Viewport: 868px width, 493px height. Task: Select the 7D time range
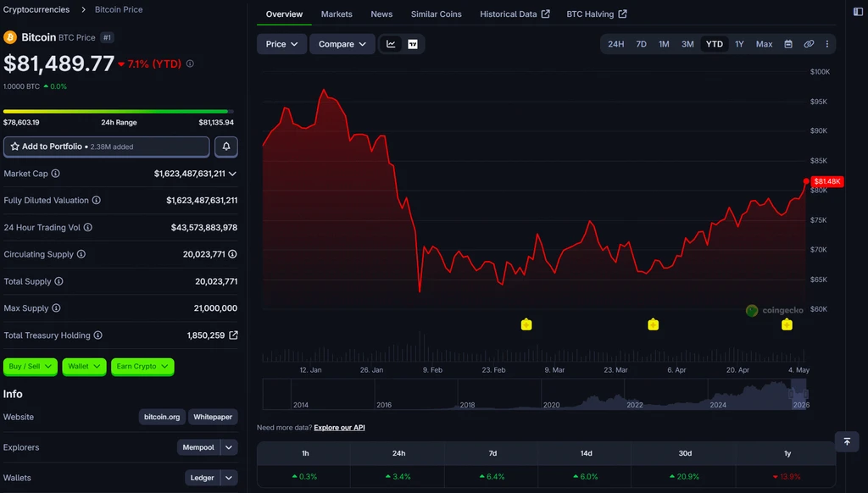pos(641,44)
